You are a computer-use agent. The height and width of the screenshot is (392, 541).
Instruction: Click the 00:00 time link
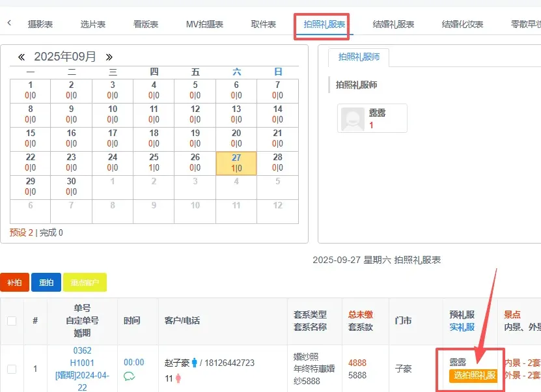(134, 362)
